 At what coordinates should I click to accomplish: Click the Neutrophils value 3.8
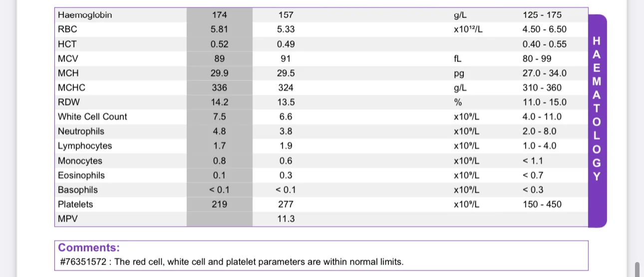286,131
